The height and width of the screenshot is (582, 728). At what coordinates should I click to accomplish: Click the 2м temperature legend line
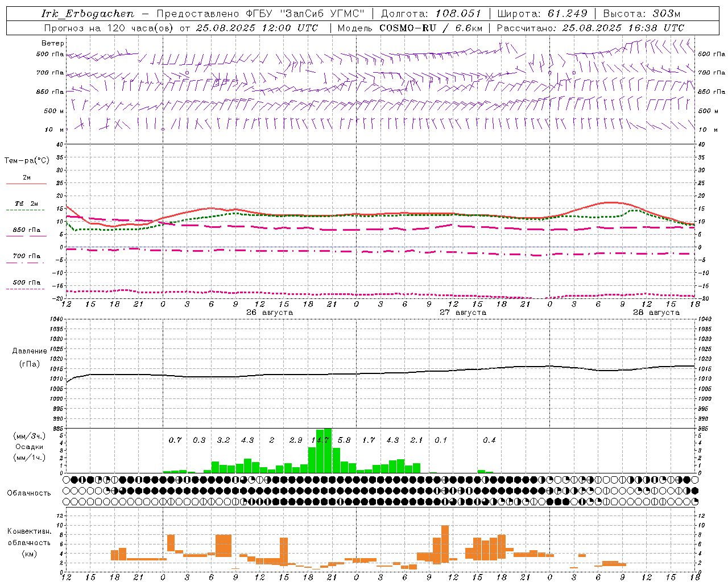pyautogui.click(x=26, y=184)
